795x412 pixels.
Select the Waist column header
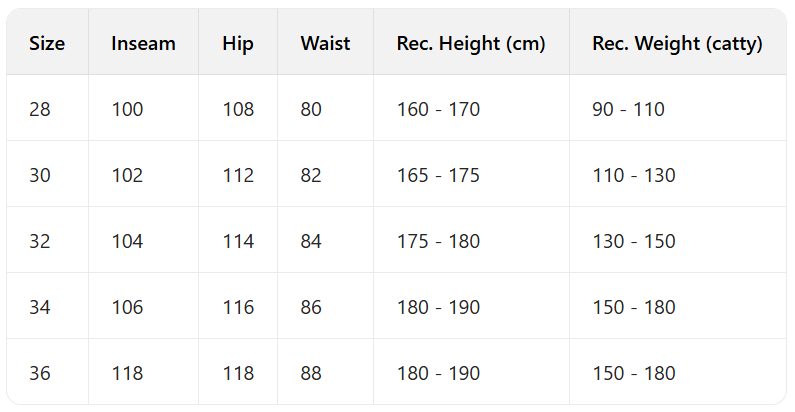[325, 43]
